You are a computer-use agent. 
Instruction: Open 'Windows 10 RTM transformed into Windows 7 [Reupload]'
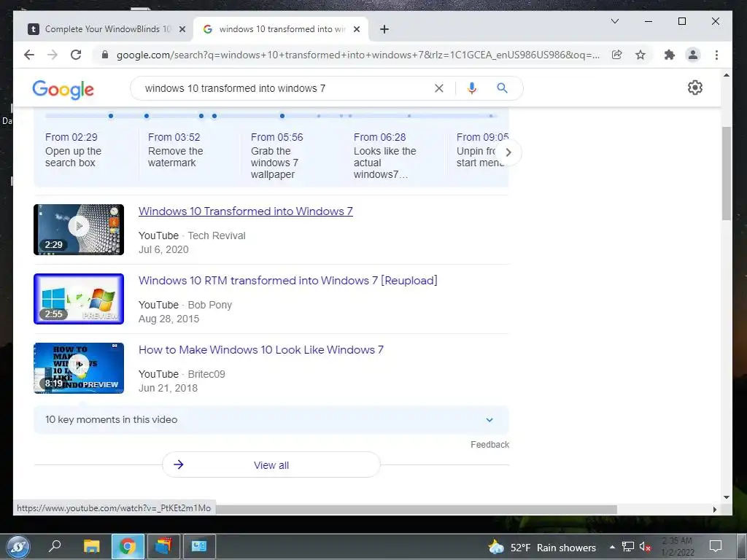pos(287,281)
